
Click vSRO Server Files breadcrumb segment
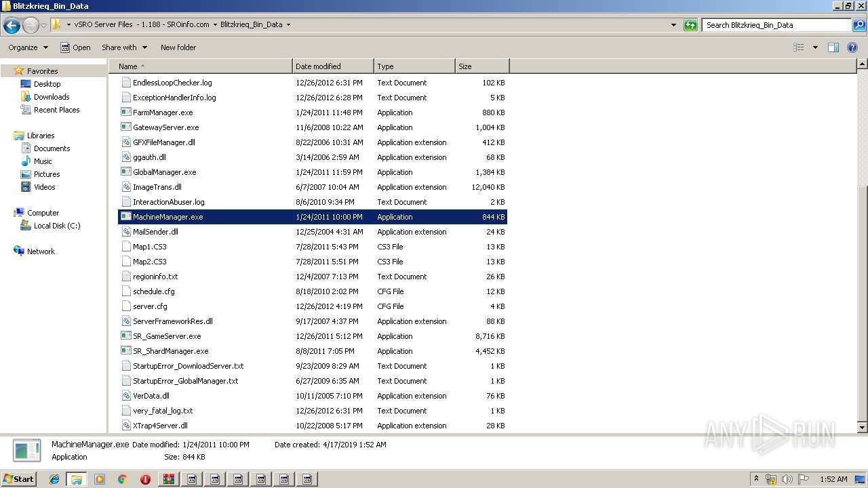coord(142,25)
